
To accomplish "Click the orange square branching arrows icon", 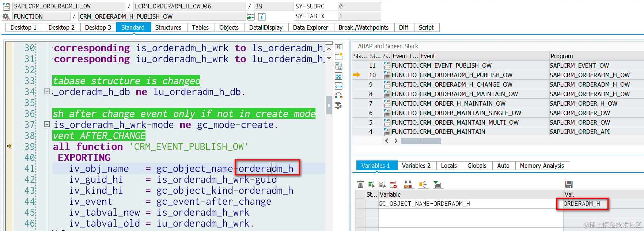I will coord(423,185).
